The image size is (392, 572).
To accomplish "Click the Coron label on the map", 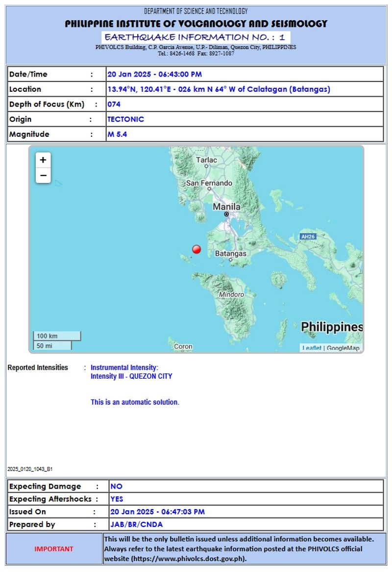I will click(x=182, y=346).
